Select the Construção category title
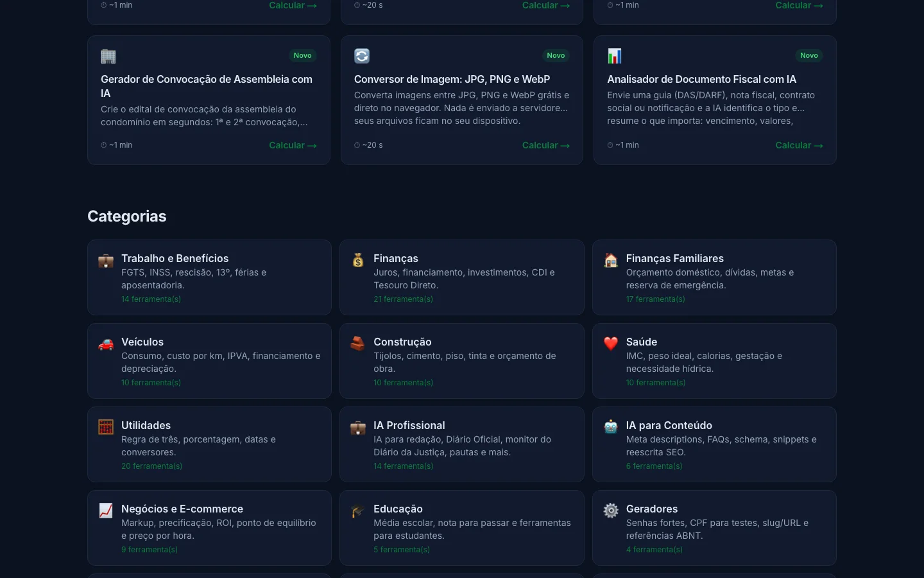The height and width of the screenshot is (578, 924). [x=402, y=342]
